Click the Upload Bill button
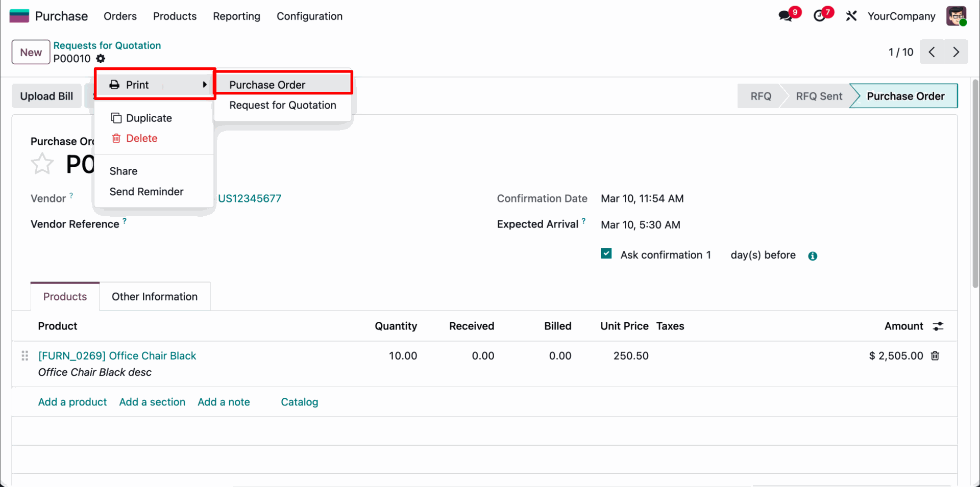The image size is (980, 487). pyautogui.click(x=46, y=96)
